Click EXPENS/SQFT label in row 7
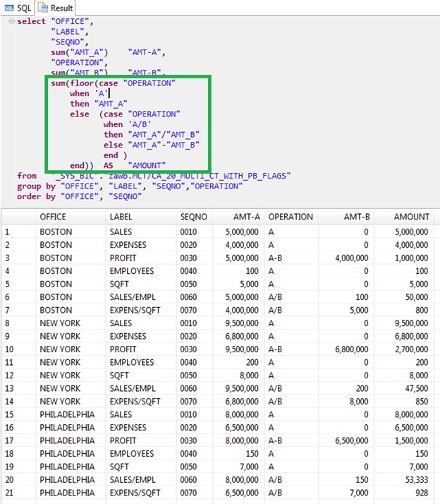 [135, 310]
